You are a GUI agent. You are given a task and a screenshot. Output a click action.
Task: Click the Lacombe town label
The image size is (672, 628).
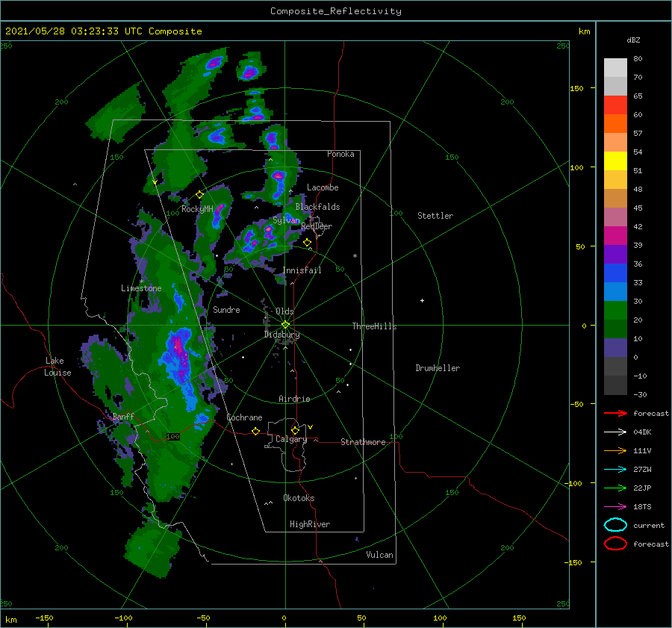(x=323, y=187)
